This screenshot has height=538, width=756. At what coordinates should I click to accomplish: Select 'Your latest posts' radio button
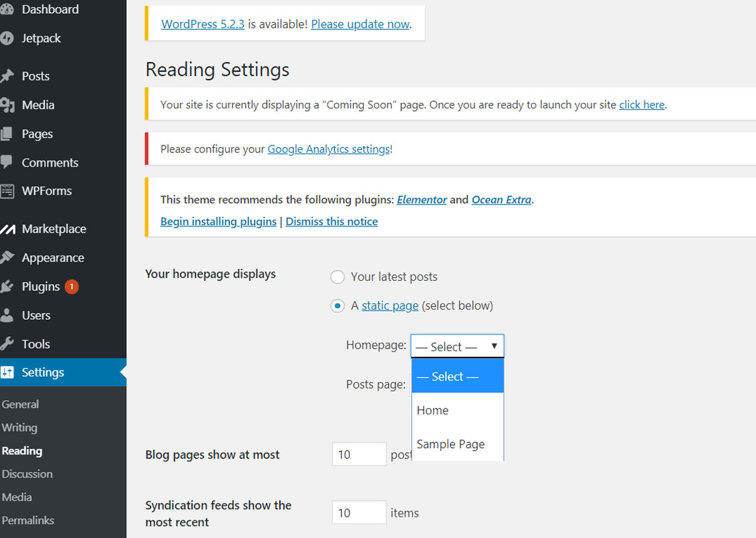pyautogui.click(x=337, y=277)
